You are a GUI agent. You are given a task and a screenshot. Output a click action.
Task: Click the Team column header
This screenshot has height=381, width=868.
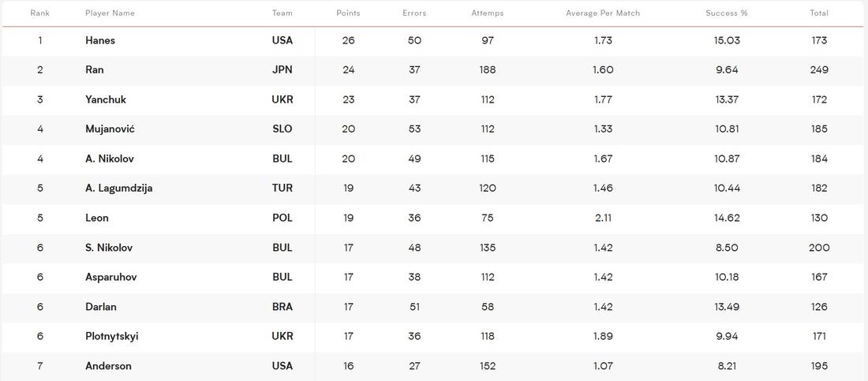click(282, 13)
